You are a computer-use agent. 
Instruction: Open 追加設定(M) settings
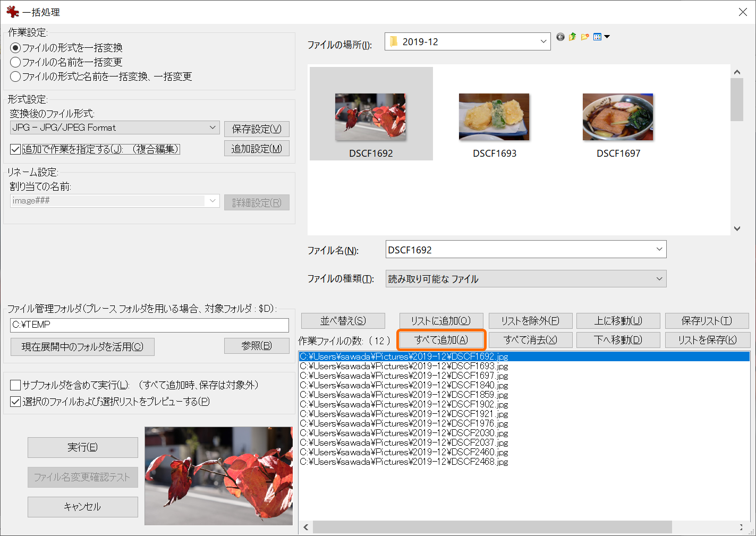click(x=257, y=149)
